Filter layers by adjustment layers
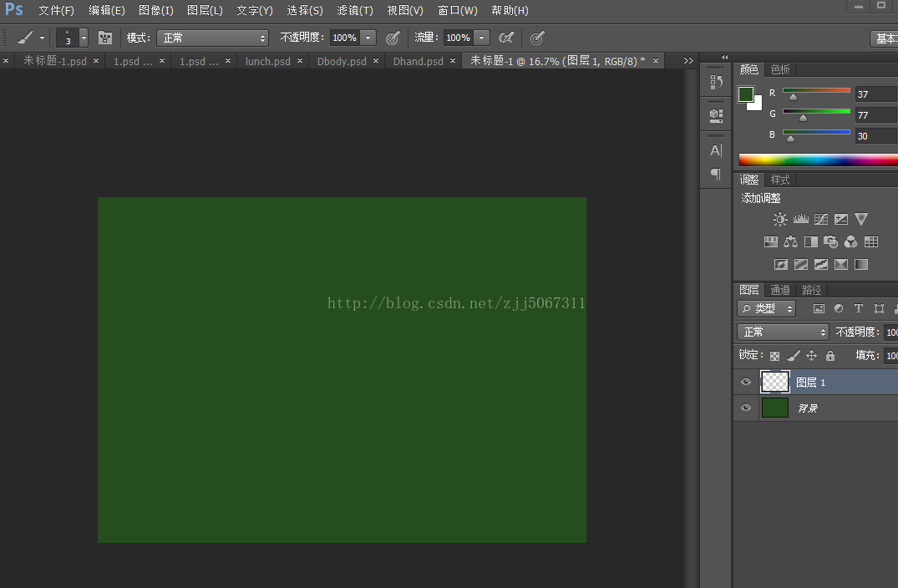 point(839,308)
